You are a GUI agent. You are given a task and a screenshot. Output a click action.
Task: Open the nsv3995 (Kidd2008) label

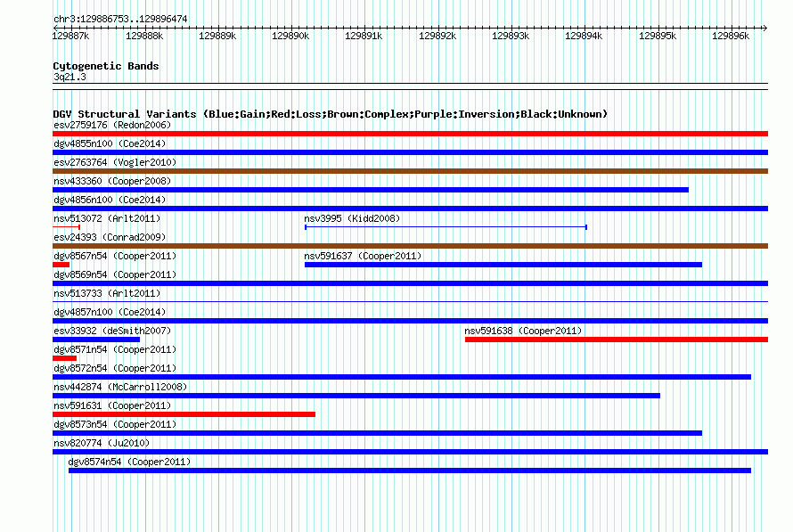click(x=352, y=218)
